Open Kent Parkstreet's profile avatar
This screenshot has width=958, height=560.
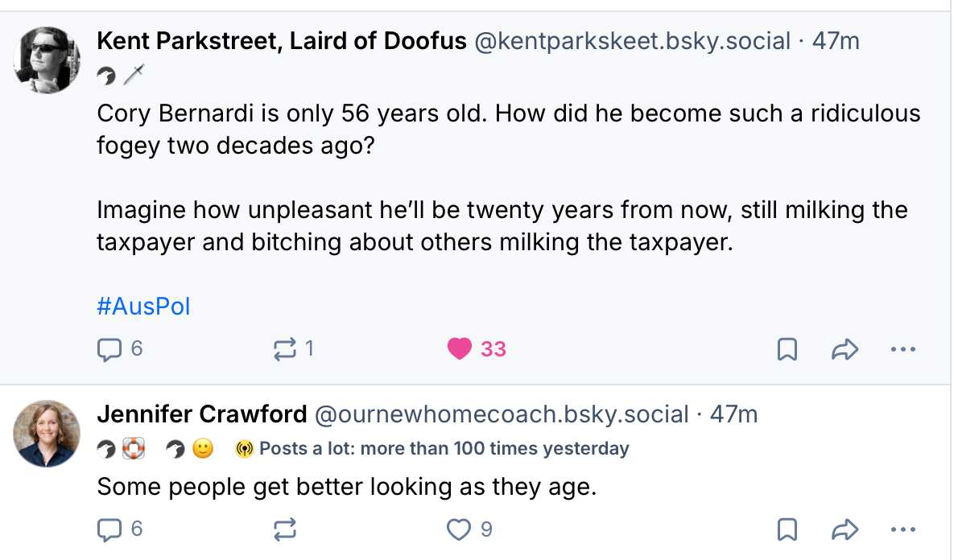(47, 60)
